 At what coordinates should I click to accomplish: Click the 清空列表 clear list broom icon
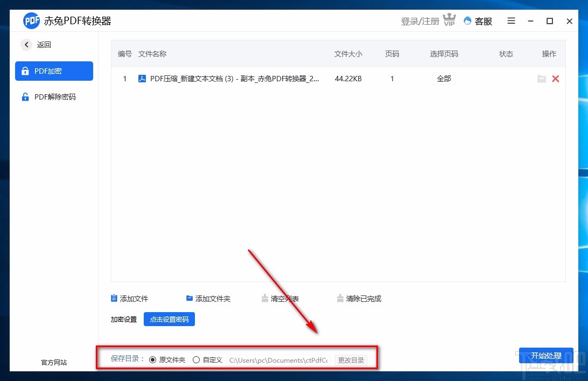tap(265, 298)
